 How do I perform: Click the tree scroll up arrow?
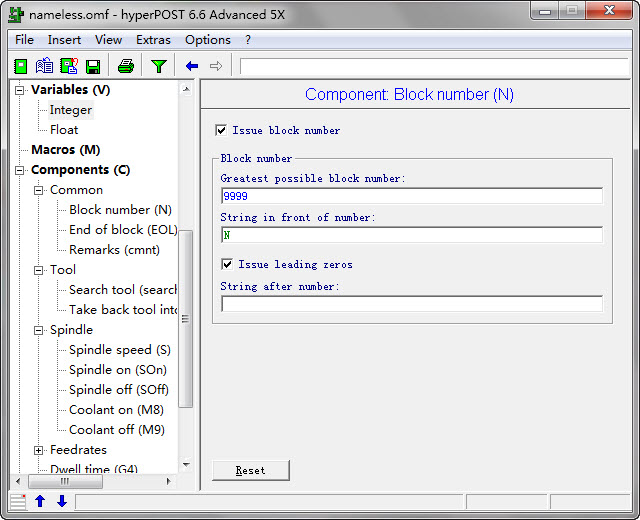(x=186, y=89)
